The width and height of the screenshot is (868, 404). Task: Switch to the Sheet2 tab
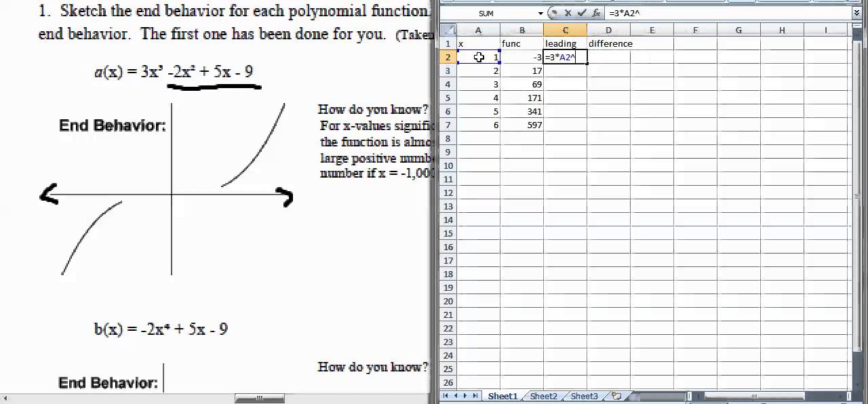pyautogui.click(x=543, y=396)
